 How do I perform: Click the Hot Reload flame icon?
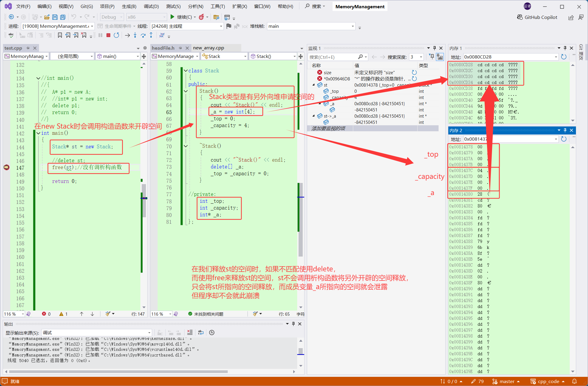pyautogui.click(x=201, y=17)
